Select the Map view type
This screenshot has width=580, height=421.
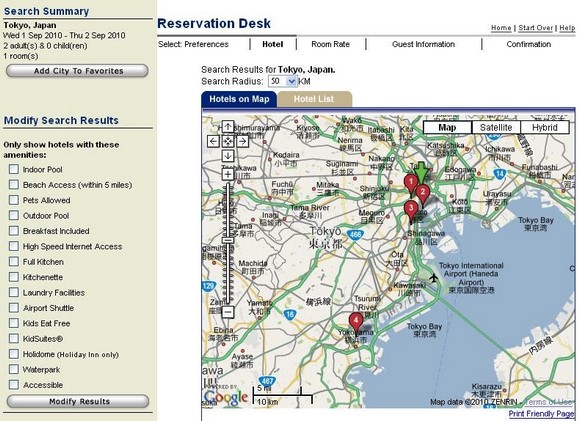[447, 128]
